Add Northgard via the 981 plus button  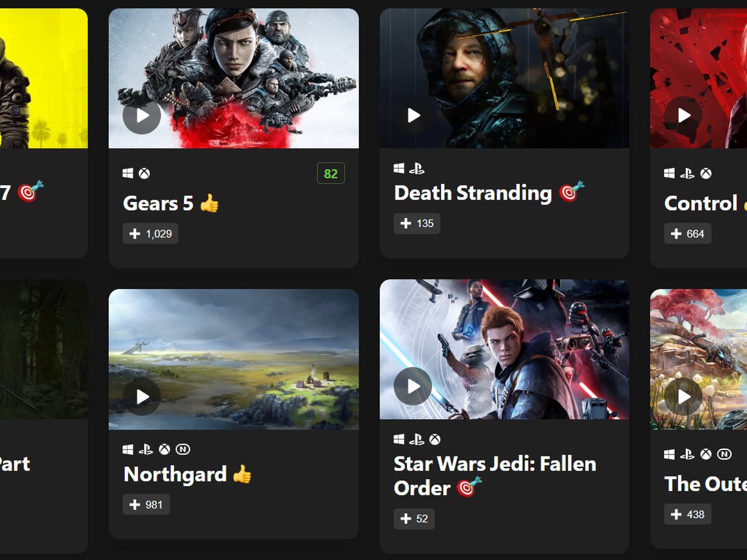[x=146, y=505]
